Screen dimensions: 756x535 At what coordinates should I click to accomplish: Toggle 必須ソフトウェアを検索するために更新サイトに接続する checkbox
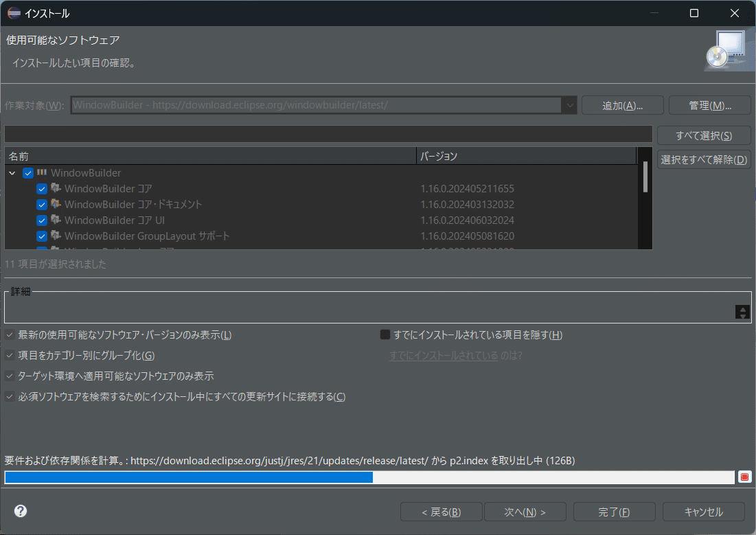coord(10,396)
